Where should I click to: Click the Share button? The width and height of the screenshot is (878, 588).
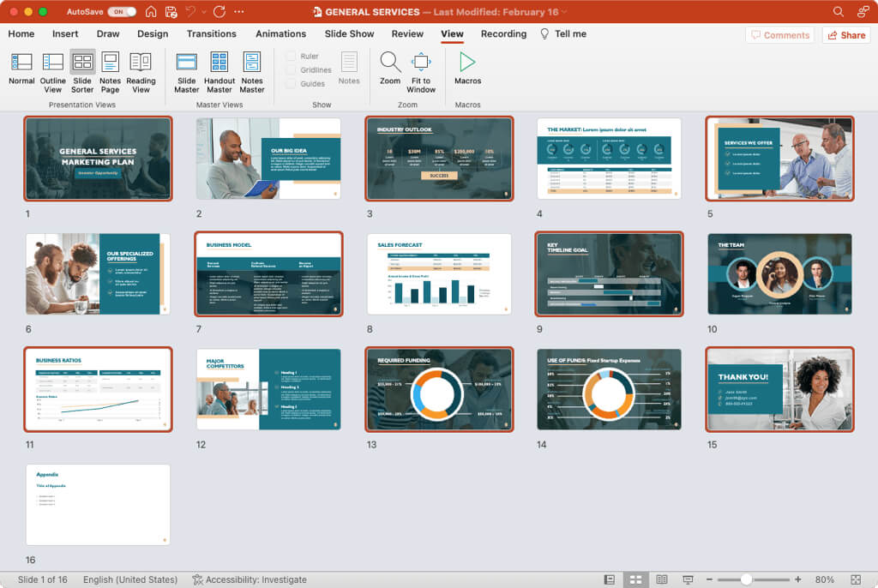click(x=845, y=35)
